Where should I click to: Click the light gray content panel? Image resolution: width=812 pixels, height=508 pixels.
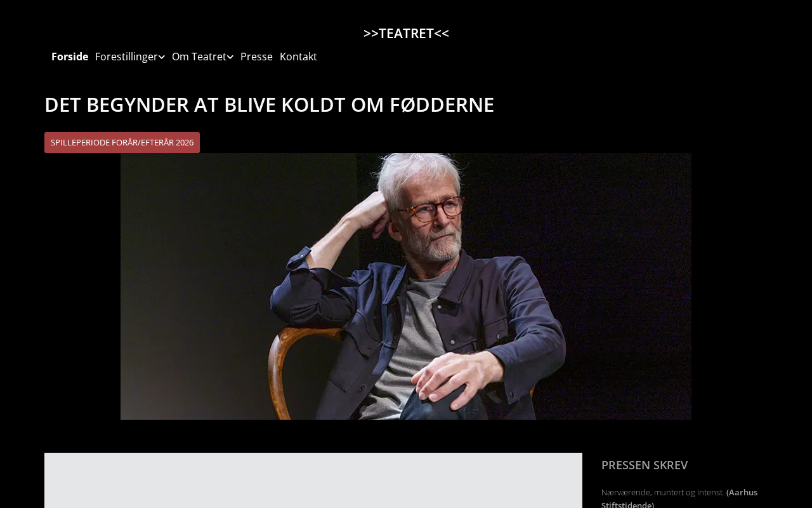(x=313, y=480)
